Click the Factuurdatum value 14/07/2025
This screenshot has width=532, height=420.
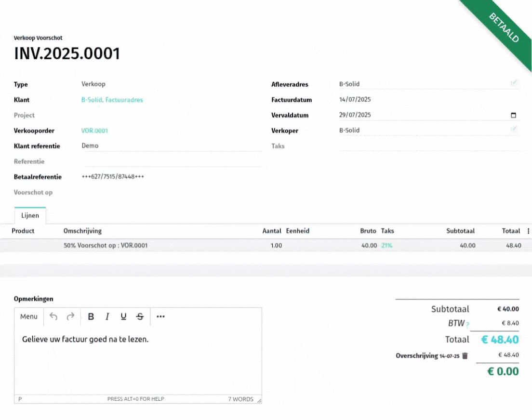pyautogui.click(x=355, y=99)
